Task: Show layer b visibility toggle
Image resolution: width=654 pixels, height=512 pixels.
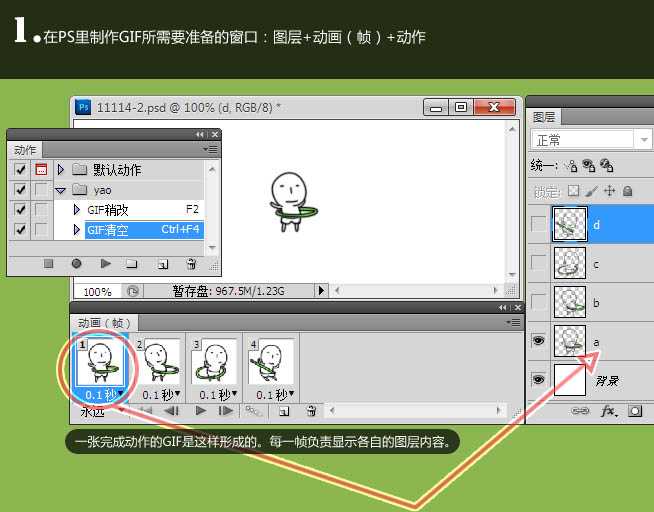Action: pyautogui.click(x=538, y=302)
